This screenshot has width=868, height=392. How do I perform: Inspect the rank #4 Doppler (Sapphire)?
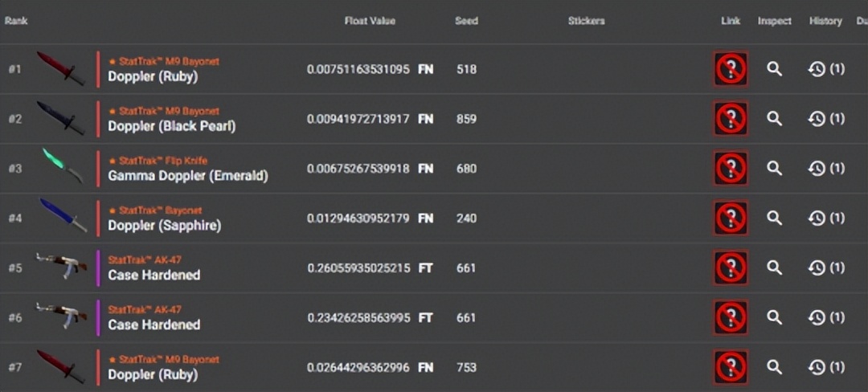(x=774, y=218)
